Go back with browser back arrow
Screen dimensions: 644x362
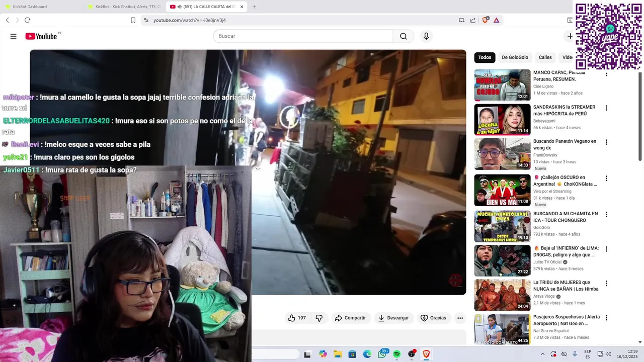click(7, 20)
